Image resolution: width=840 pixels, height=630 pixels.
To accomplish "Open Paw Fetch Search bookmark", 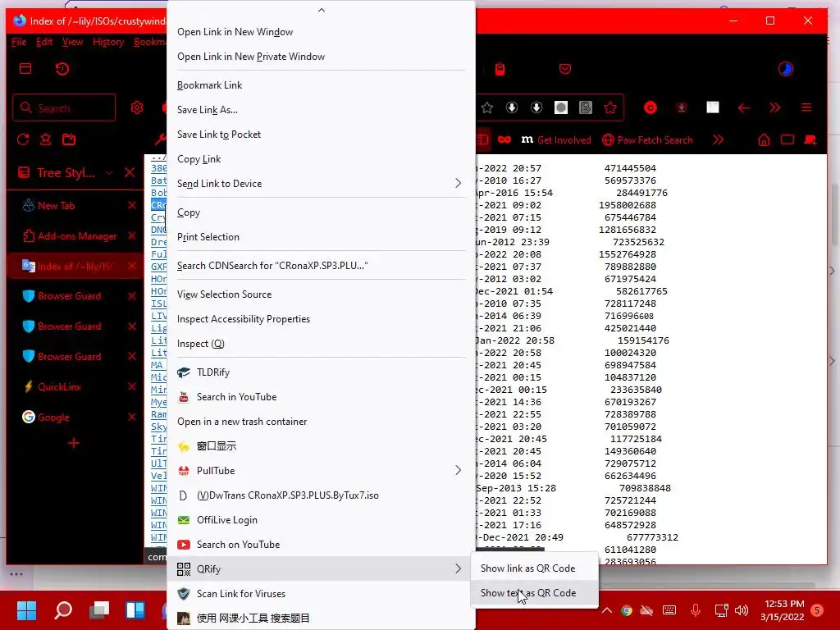I will [x=647, y=139].
